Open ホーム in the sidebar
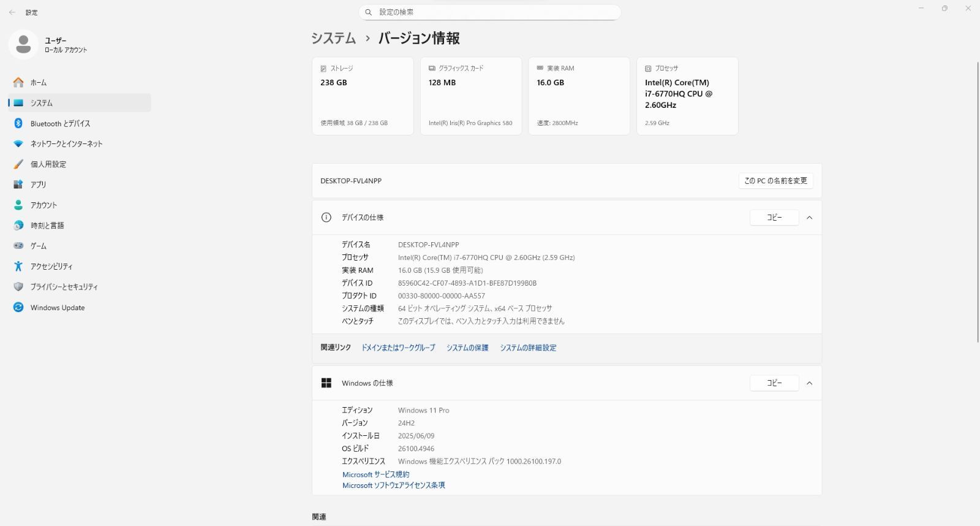 pos(80,82)
